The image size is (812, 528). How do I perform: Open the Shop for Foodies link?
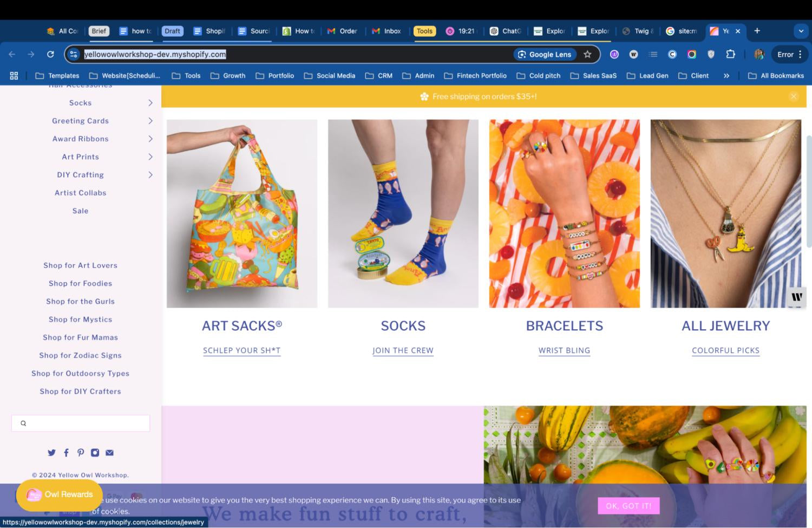[80, 283]
